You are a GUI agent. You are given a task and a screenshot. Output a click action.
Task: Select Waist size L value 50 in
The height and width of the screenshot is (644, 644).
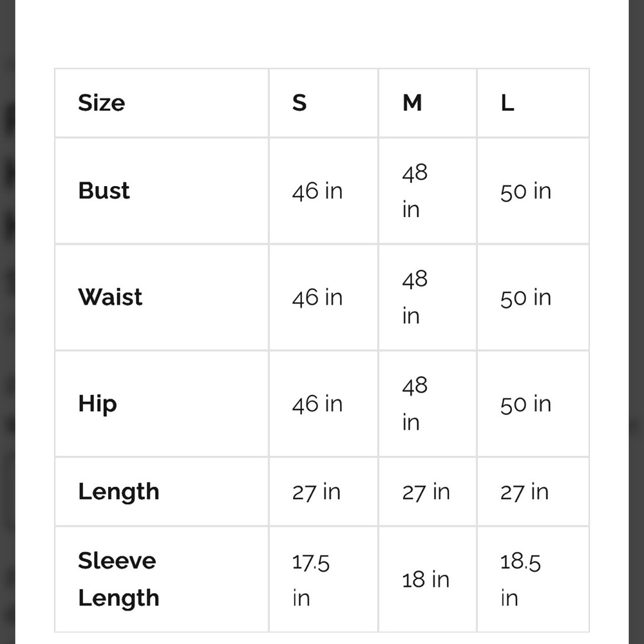pos(526,298)
